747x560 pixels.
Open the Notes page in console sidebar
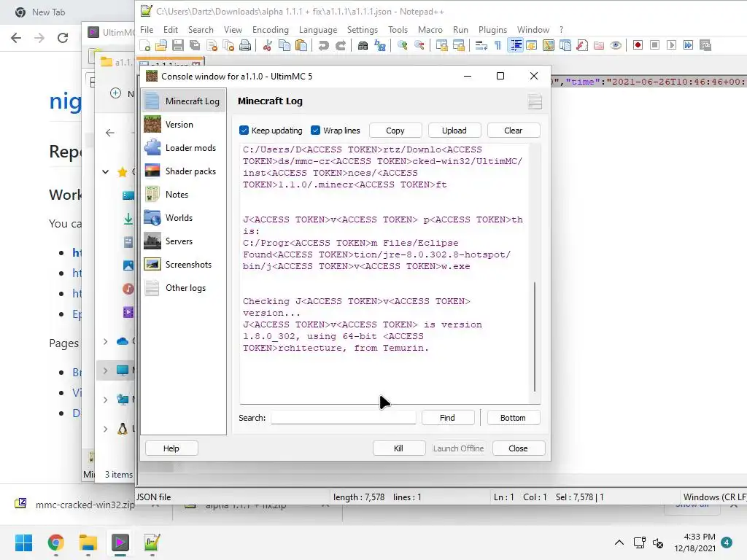[183, 194]
